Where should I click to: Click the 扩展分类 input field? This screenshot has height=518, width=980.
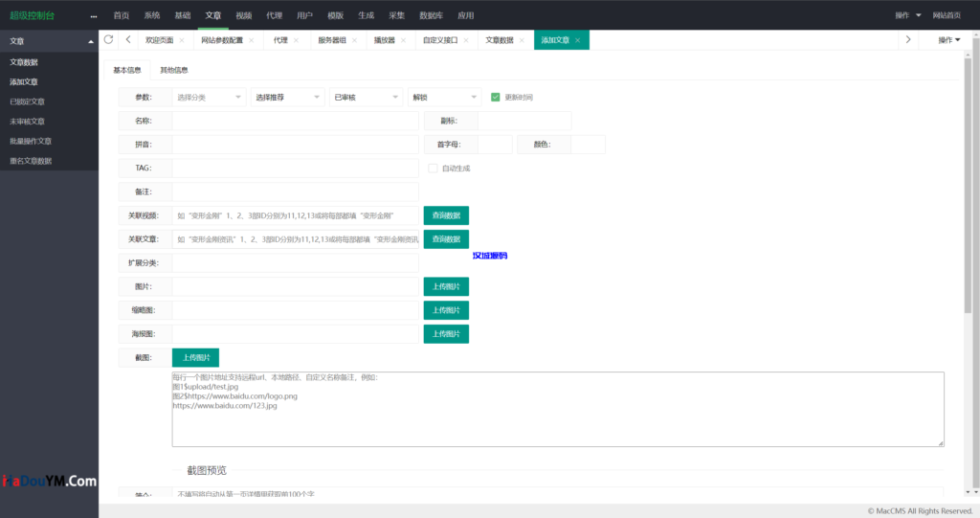295,262
